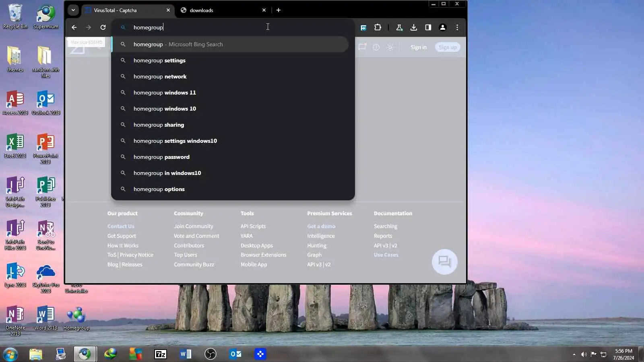Switch to the VirusTotal - Captcha tab
Screen dimensions: 644x362
pyautogui.click(x=128, y=10)
